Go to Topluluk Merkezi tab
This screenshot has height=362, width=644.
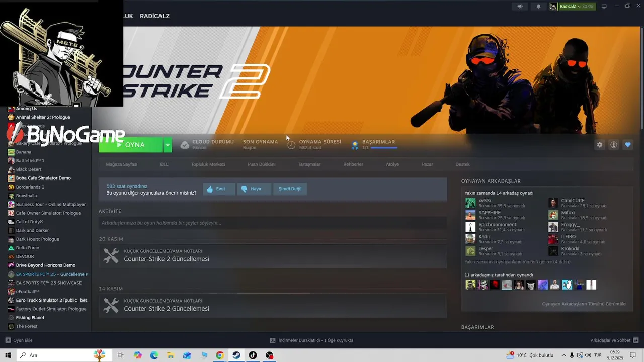tap(208, 164)
